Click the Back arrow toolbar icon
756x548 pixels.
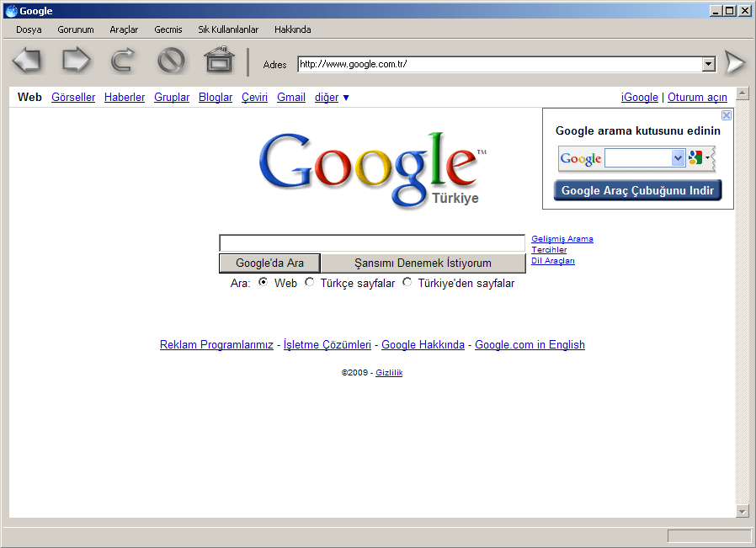27,61
